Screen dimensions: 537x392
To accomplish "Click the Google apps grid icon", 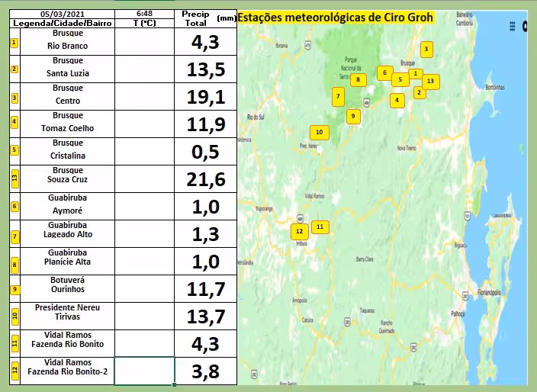I will tap(513, 26).
